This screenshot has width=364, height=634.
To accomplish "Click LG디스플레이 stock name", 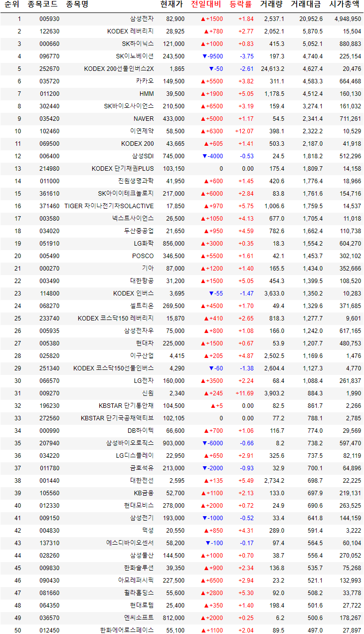I will click(135, 456).
